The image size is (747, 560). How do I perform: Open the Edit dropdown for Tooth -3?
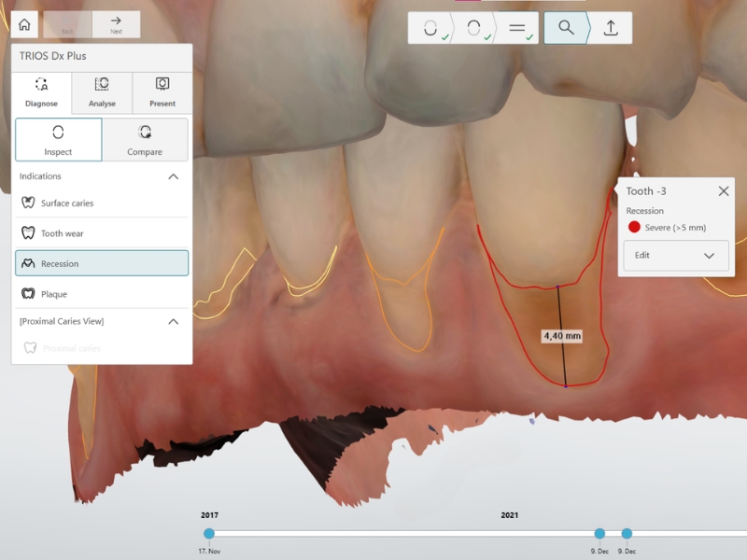675,256
